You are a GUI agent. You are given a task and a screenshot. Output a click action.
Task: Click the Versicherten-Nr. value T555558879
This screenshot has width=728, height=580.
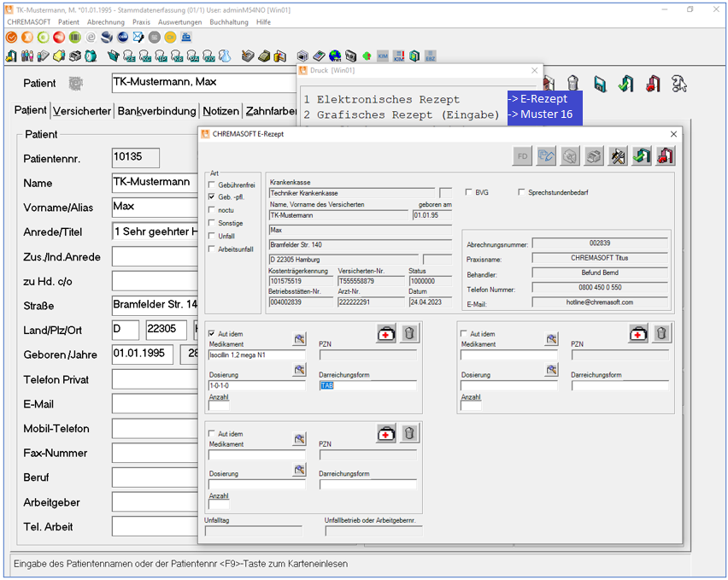pyautogui.click(x=371, y=281)
